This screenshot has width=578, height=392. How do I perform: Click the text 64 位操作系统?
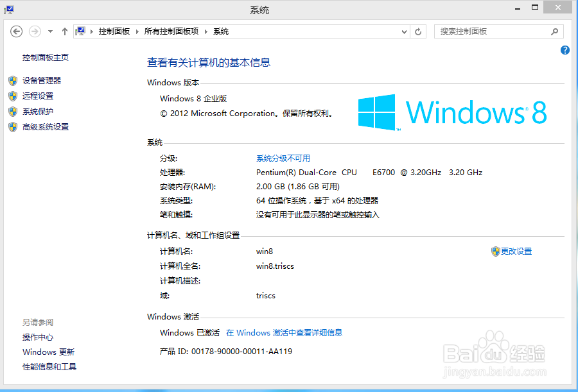coord(281,201)
